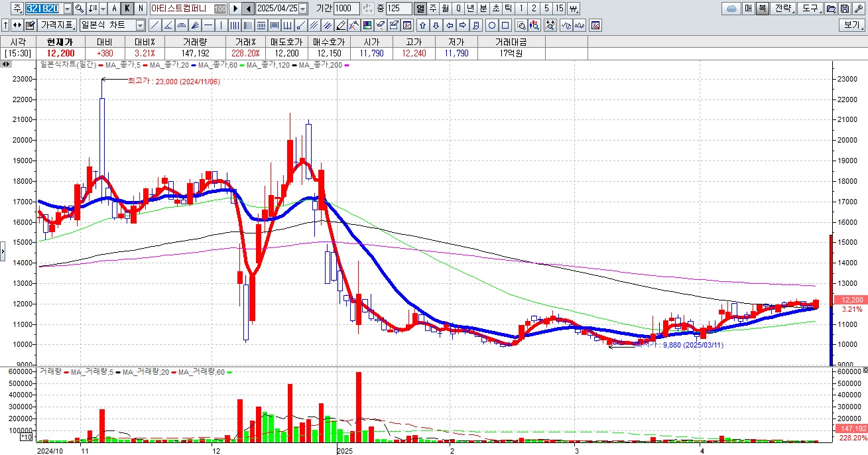The height and width of the screenshot is (455, 868).
Task: Toggle the N button
Action: 141,9
